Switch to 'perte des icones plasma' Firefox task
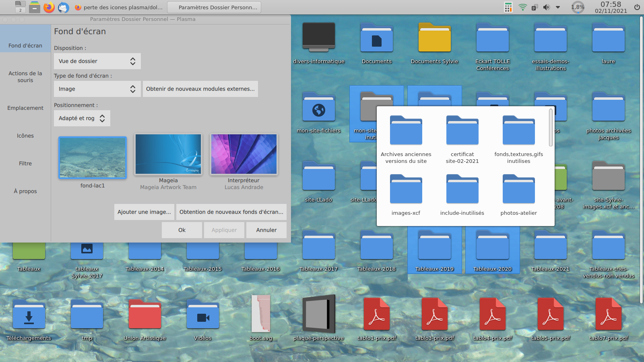This screenshot has height=362, width=644. pyautogui.click(x=119, y=7)
